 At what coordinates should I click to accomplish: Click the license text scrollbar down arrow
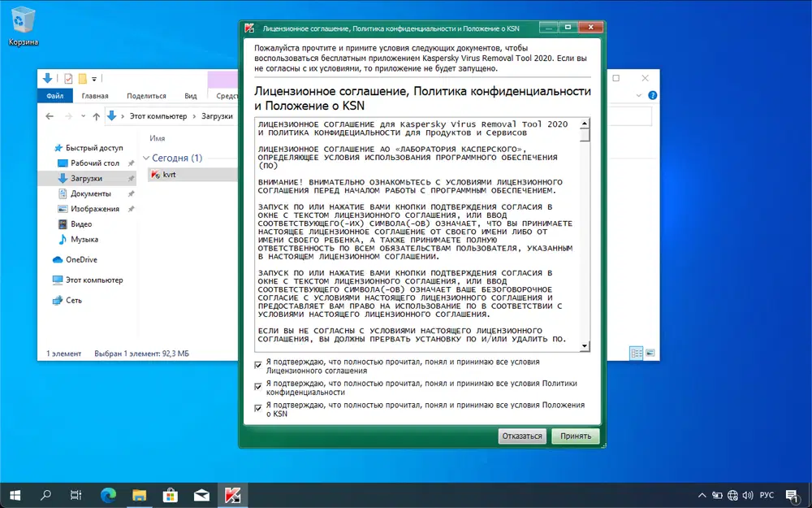(x=585, y=345)
